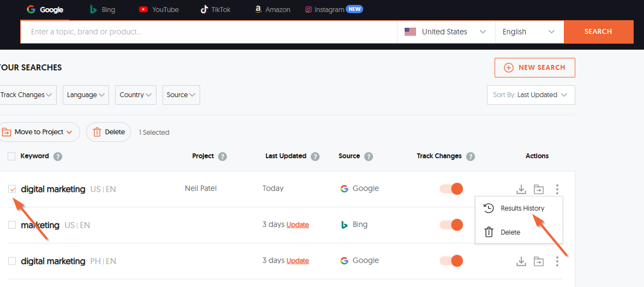Expand the Sort By Last Updated dropdown
Screen dimensions: 644x287
(x=531, y=95)
